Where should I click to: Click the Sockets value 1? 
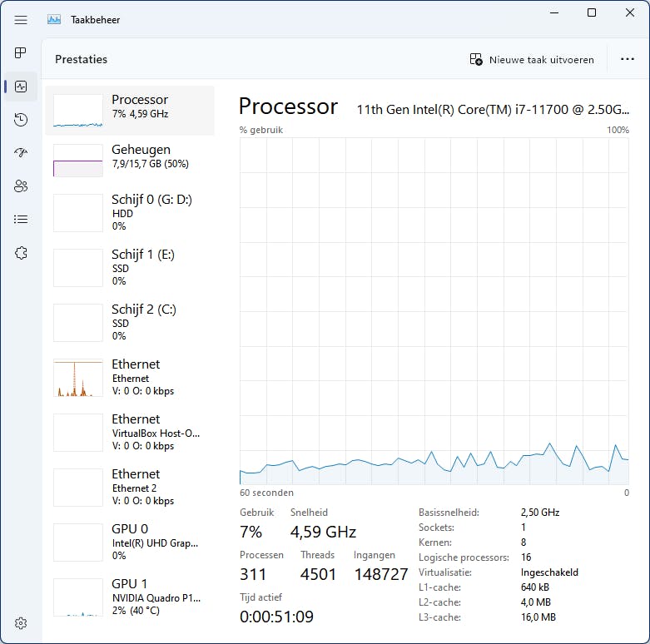pyautogui.click(x=523, y=528)
